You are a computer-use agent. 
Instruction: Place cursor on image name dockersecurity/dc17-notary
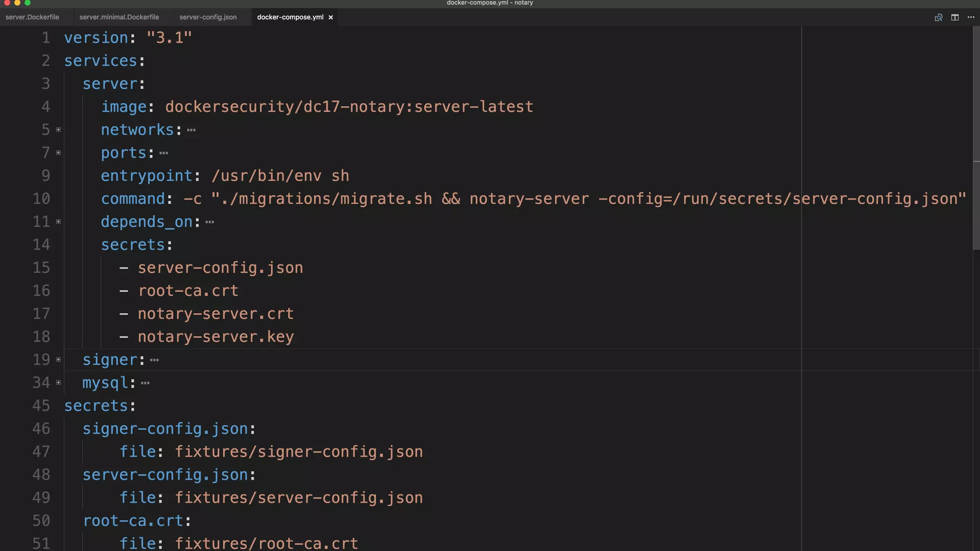[284, 107]
